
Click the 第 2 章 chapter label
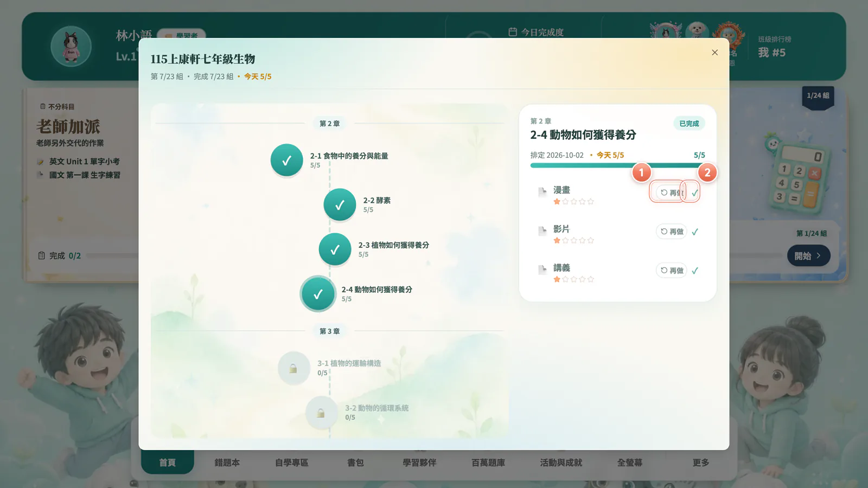[x=329, y=124]
